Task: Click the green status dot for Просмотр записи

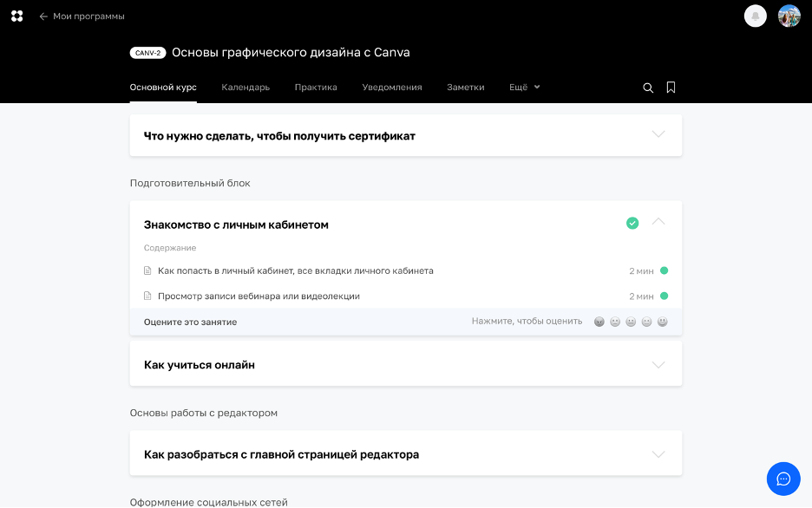Action: tap(664, 296)
